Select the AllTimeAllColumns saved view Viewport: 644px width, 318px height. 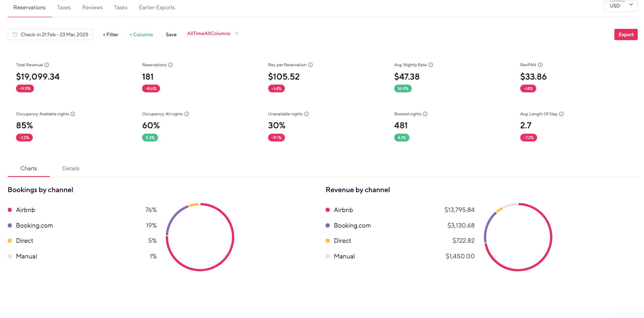(x=208, y=34)
